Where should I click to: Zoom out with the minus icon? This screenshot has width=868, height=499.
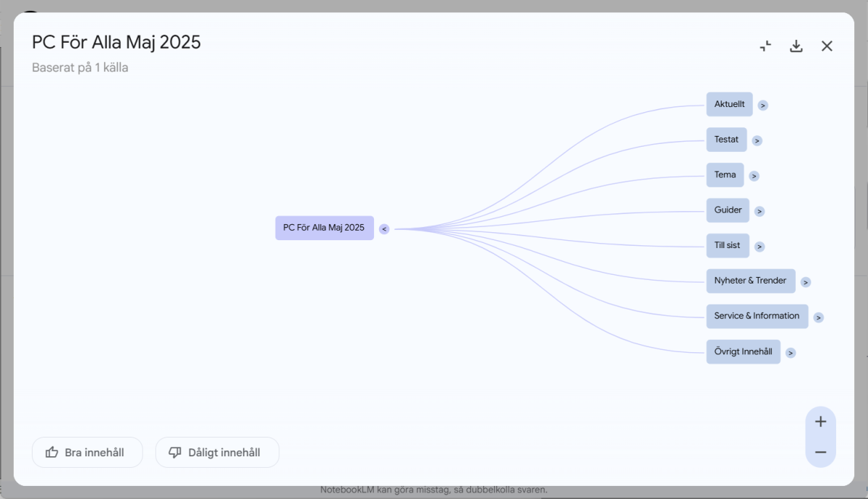coord(820,453)
